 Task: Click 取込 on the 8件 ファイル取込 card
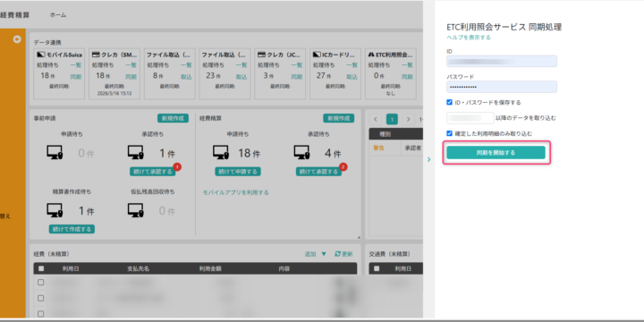[186, 77]
